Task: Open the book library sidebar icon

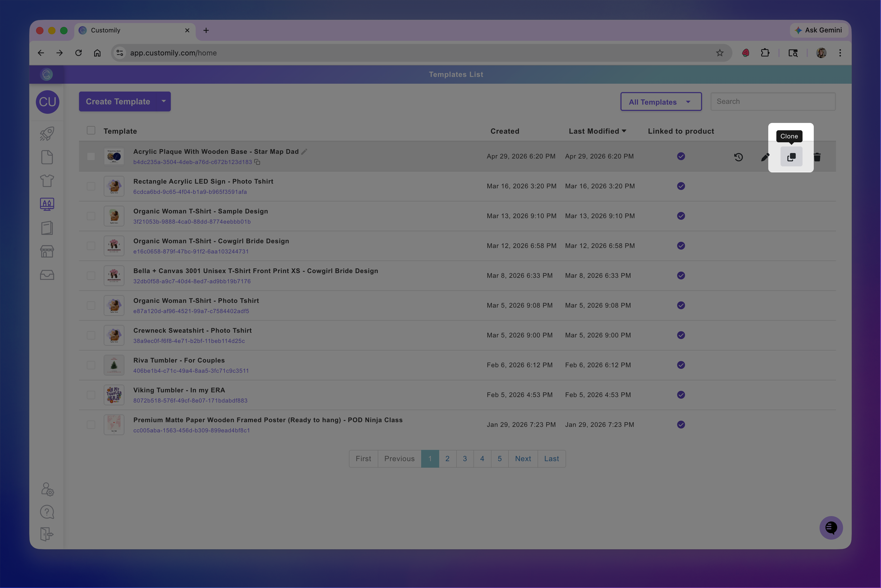Action: (47, 228)
